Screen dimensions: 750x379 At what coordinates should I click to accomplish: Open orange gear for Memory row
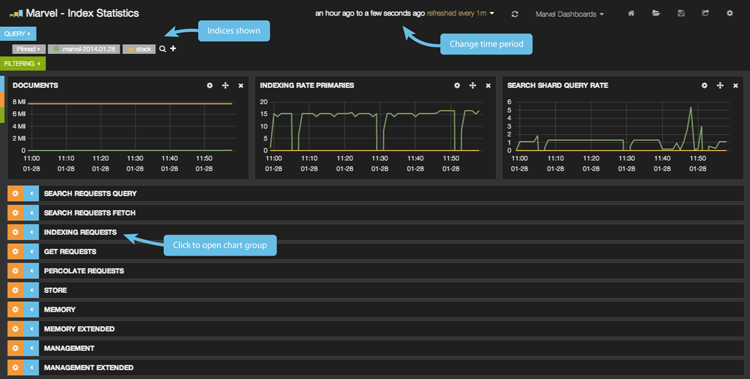[15, 309]
